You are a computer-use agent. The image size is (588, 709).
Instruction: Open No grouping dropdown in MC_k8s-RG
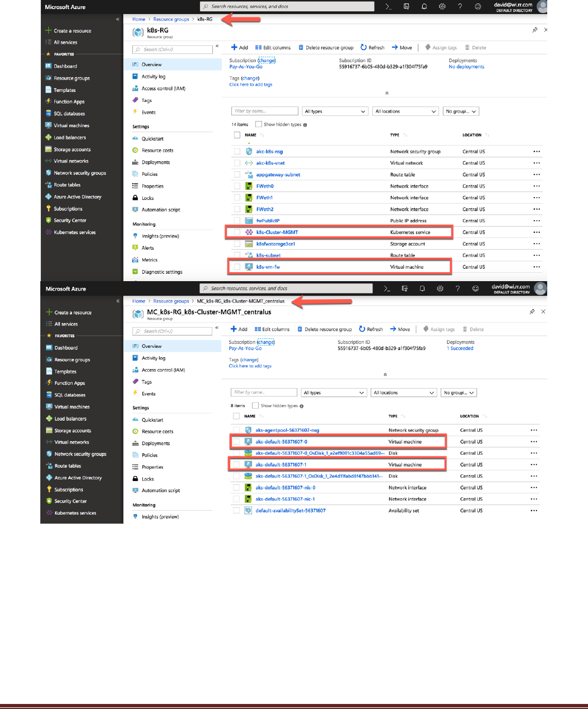pyautogui.click(x=459, y=393)
